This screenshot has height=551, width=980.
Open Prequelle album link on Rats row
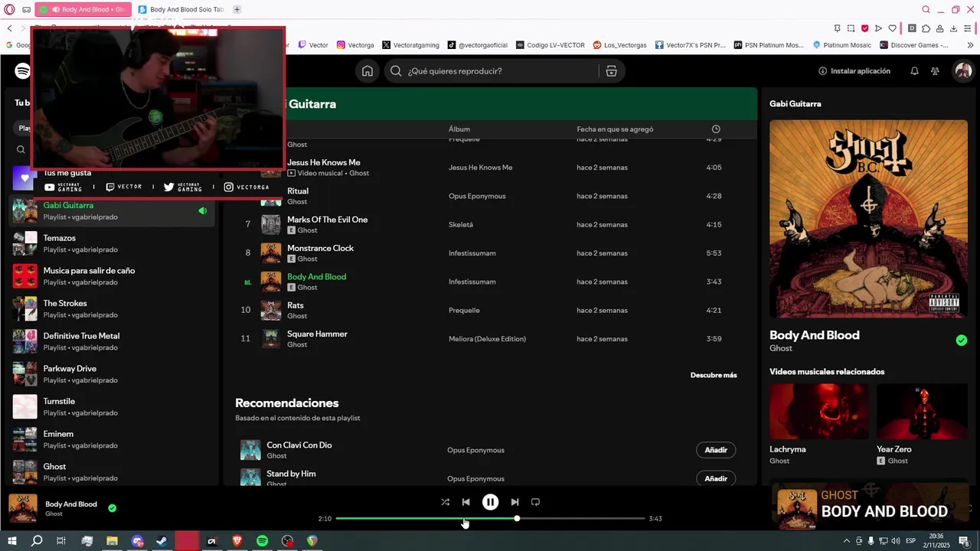point(464,311)
